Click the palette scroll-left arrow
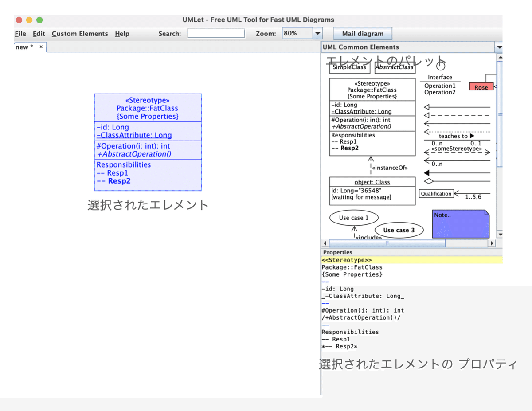532x411 pixels. tap(325, 243)
